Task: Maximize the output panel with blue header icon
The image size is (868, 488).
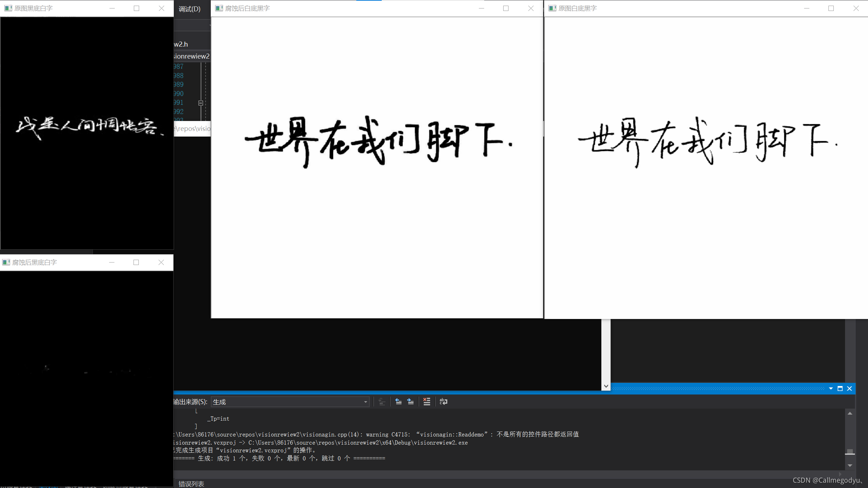Action: coord(840,388)
